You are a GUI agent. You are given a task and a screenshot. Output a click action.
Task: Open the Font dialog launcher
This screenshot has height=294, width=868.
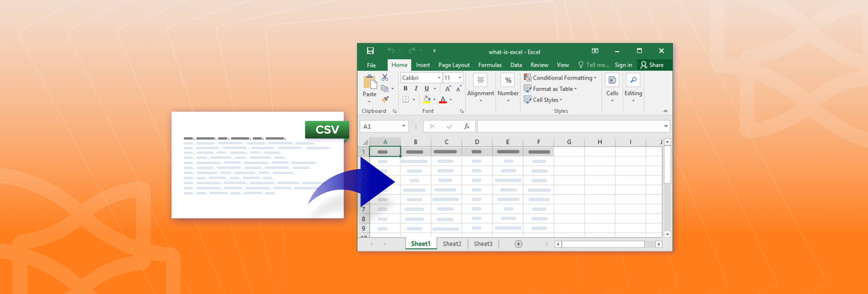tap(462, 111)
